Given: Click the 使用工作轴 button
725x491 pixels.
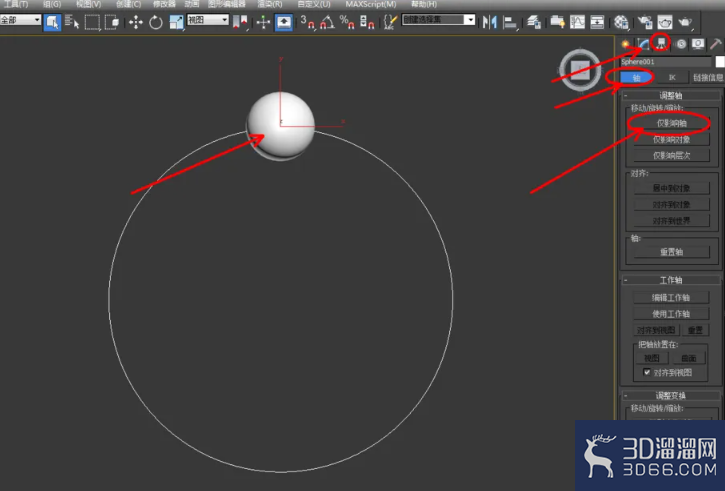Looking at the screenshot, I should point(671,314).
